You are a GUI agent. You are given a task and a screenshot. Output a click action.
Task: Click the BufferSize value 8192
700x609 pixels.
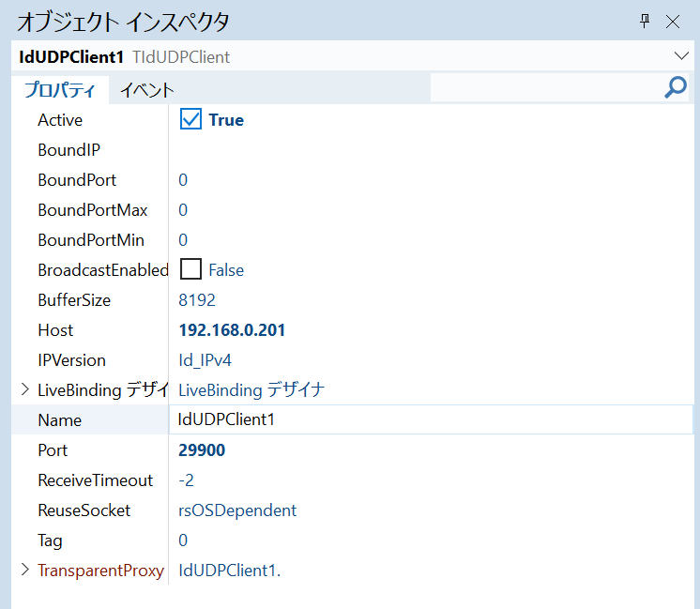point(197,299)
